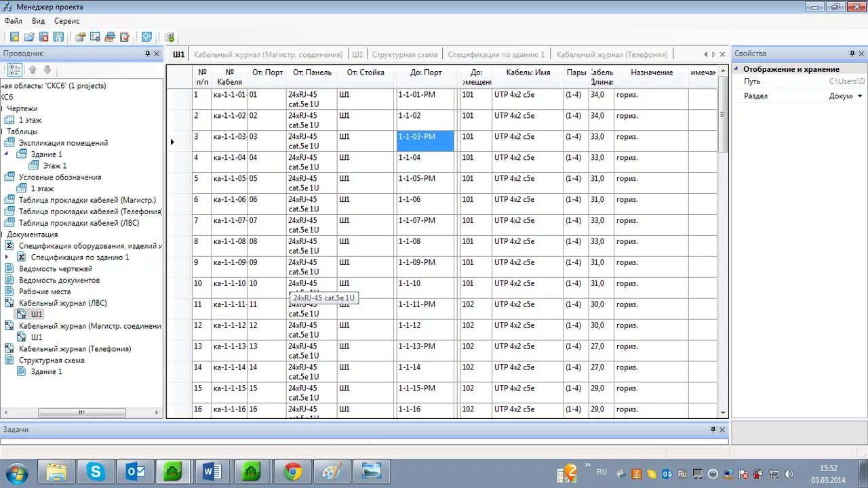Open the Раздел dropdown in Свойства
This screenshot has height=488, width=868.
click(x=861, y=96)
